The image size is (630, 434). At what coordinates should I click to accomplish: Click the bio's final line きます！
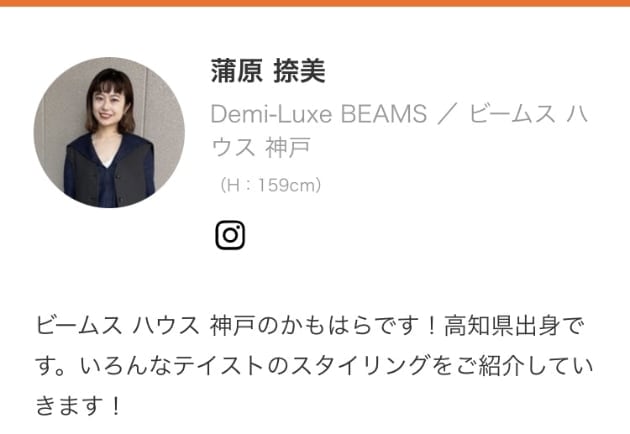tap(79, 406)
